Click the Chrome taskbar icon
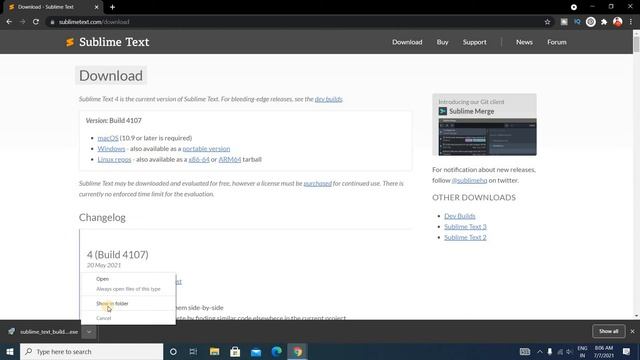 298,351
